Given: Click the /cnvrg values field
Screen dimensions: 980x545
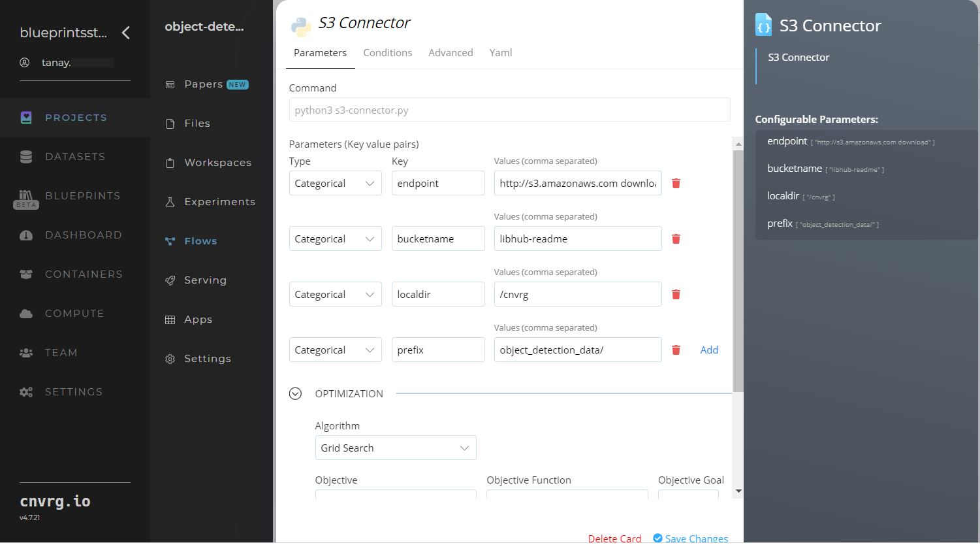Looking at the screenshot, I should point(578,294).
